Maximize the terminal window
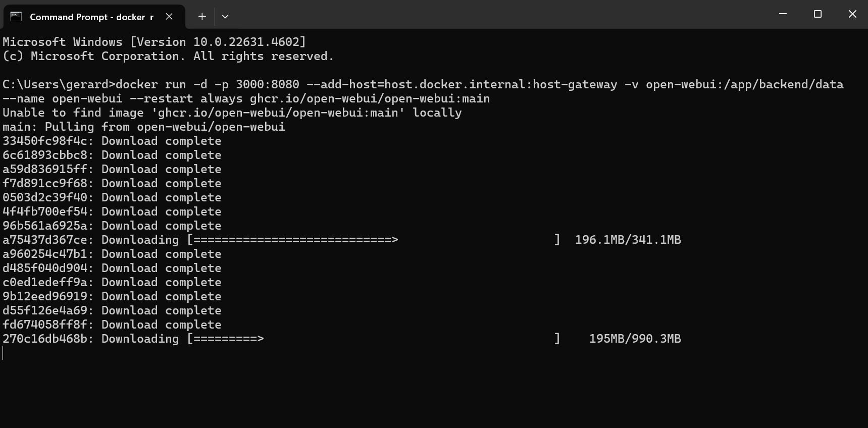The height and width of the screenshot is (428, 868). [x=818, y=14]
